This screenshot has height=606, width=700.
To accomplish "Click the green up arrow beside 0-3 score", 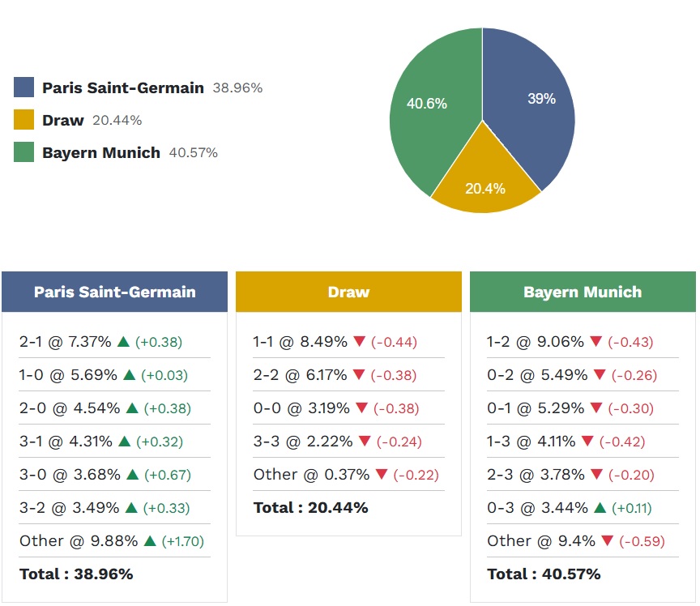I will coord(600,508).
